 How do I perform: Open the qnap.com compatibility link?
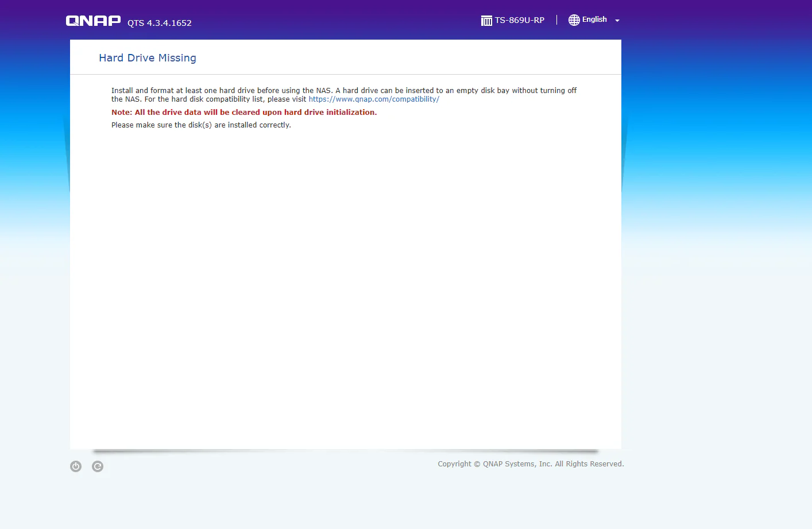pos(374,99)
